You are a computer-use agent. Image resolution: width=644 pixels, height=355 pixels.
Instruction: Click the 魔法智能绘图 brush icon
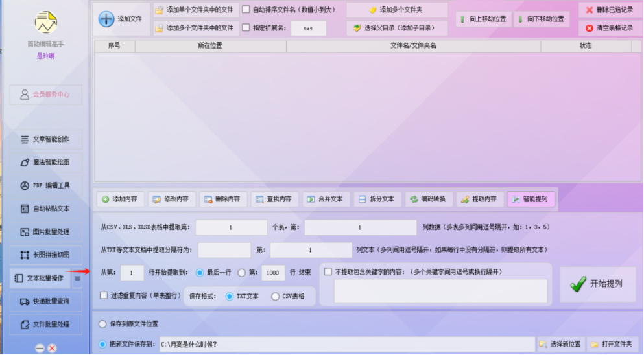[x=25, y=163]
